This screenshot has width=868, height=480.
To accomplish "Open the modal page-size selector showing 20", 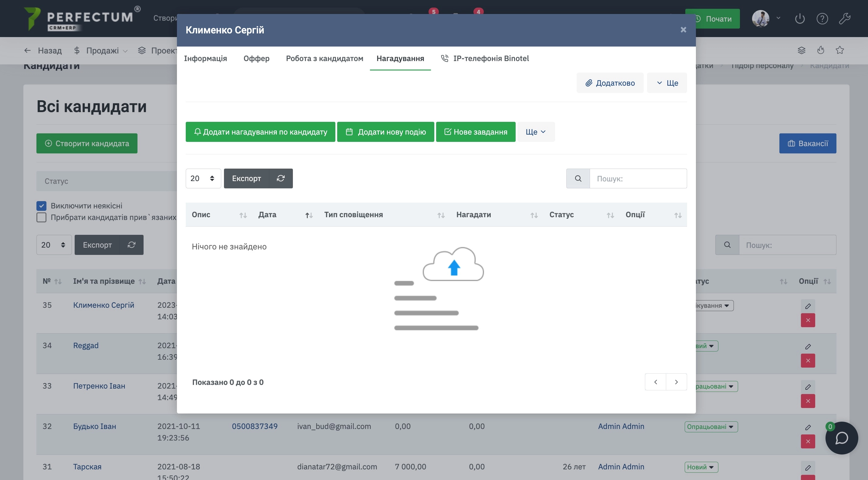I will (x=203, y=178).
